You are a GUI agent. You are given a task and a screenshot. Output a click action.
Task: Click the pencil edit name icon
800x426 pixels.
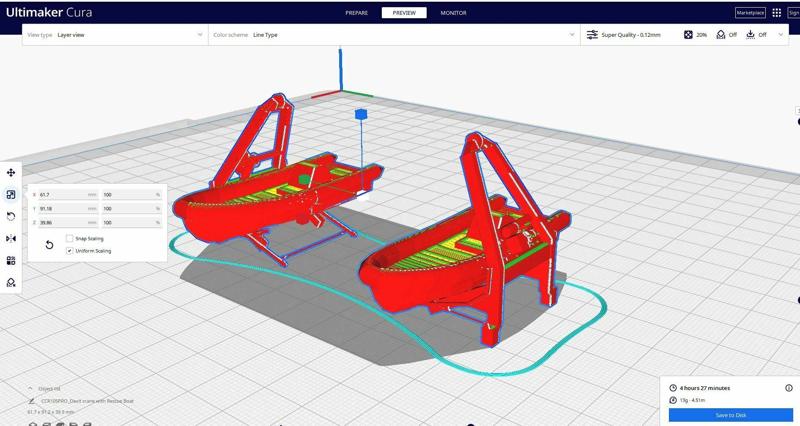[x=32, y=401]
